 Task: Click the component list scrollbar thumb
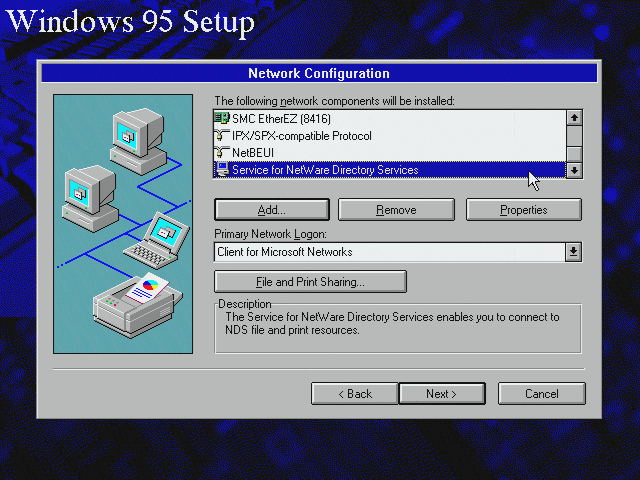574,153
